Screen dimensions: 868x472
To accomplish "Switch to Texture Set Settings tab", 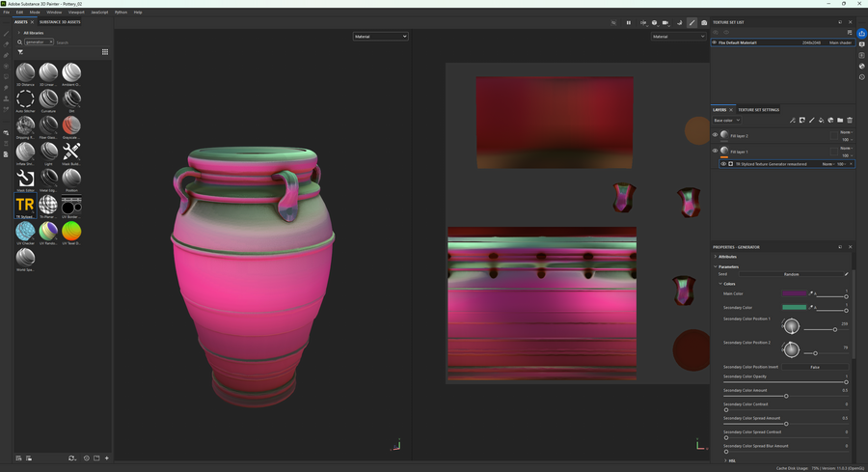I will click(x=758, y=110).
